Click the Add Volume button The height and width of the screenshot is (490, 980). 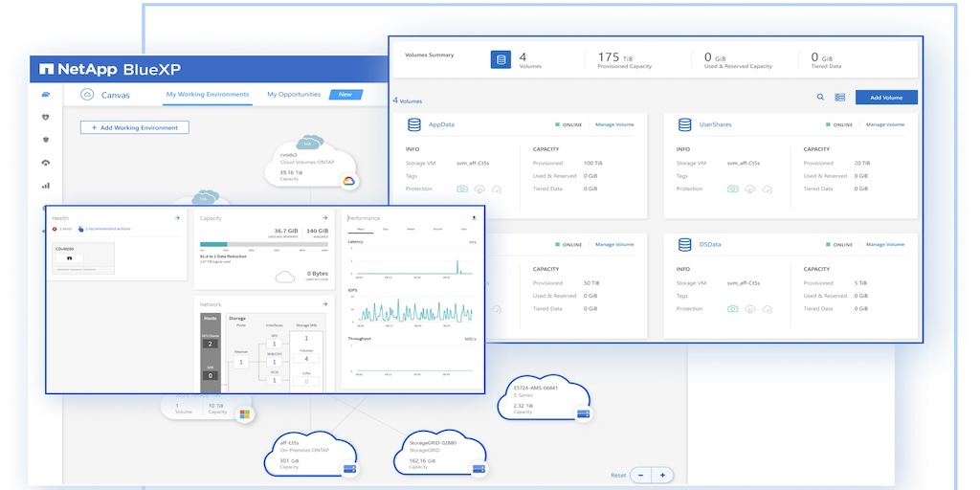pyautogui.click(x=886, y=98)
